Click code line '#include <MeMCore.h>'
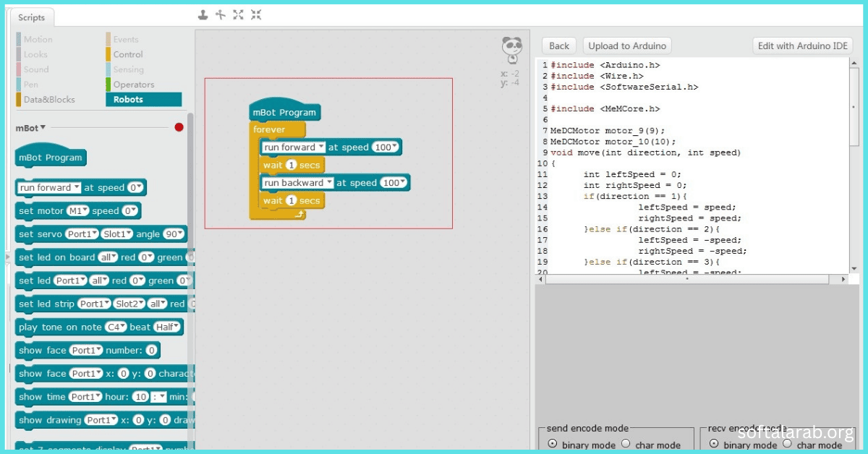 pos(605,108)
